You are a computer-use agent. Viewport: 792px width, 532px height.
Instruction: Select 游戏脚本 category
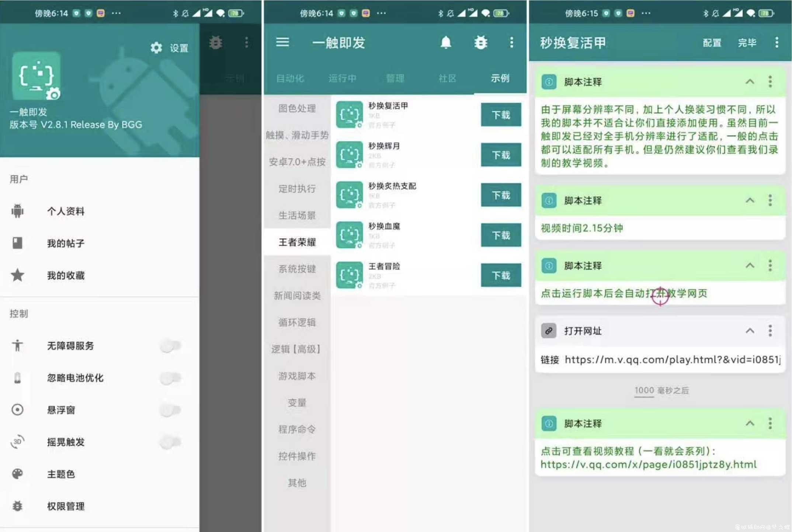[297, 376]
